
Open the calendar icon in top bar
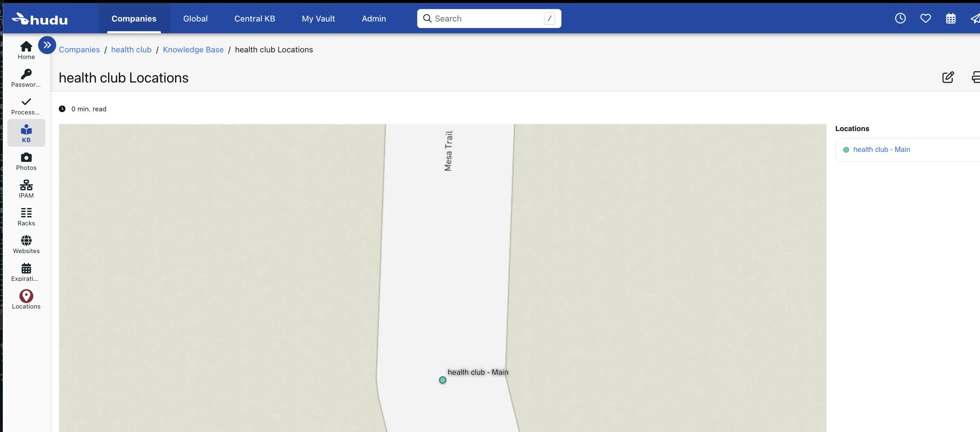950,18
